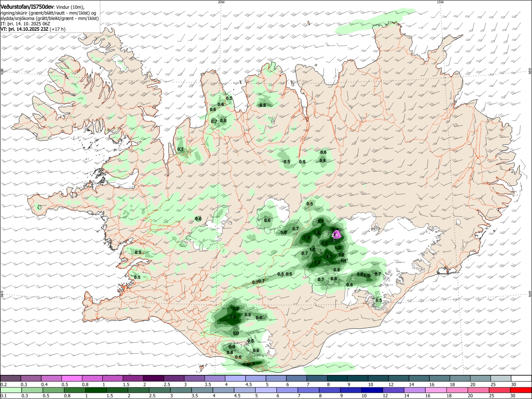The width and height of the screenshot is (532, 399).
Task: Select the darkest green rain swatch between 1 and 1.5
Action: 96,390
